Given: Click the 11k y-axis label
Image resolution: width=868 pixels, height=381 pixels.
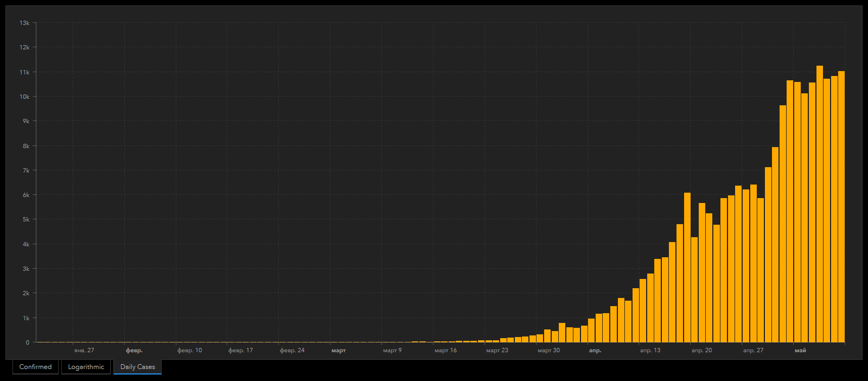Looking at the screenshot, I should point(24,72).
